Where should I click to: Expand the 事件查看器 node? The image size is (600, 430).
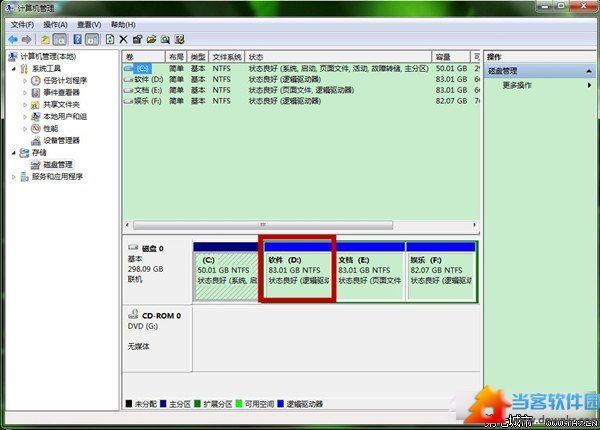pos(24,93)
